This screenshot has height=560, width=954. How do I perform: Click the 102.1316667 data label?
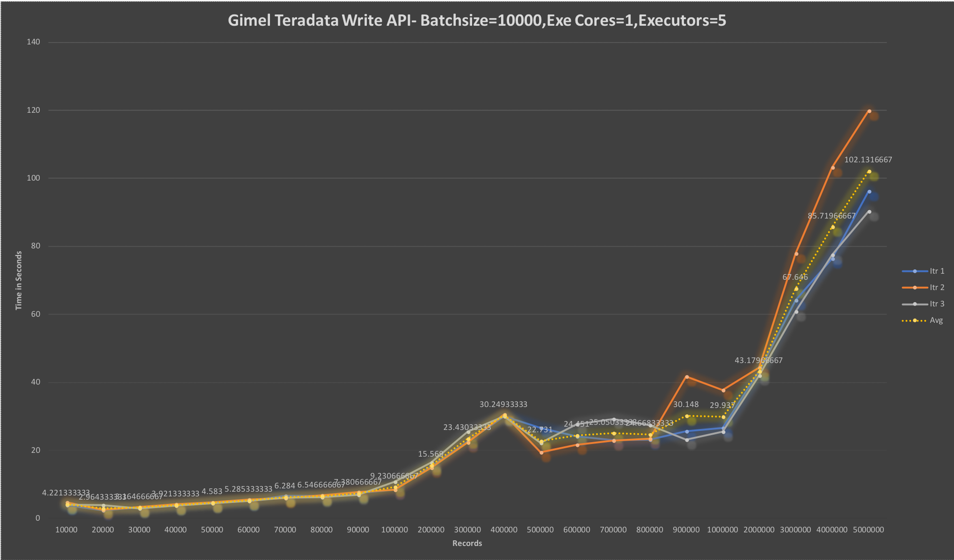pos(868,160)
